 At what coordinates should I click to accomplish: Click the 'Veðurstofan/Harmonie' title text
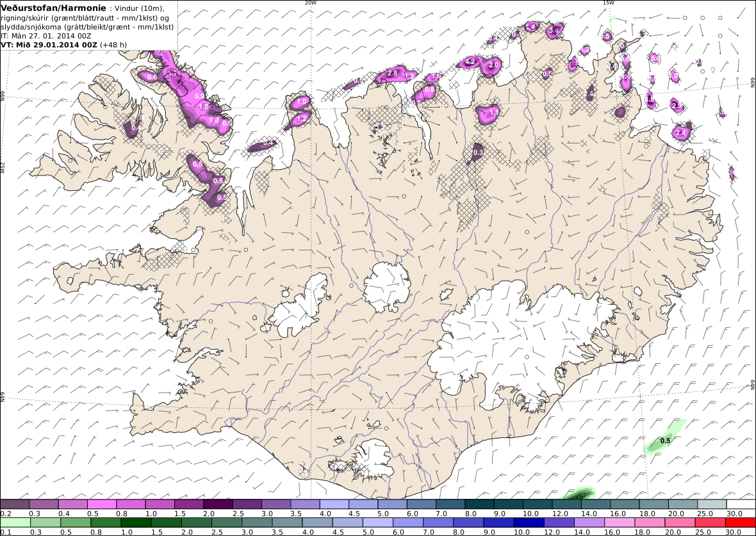(x=54, y=8)
